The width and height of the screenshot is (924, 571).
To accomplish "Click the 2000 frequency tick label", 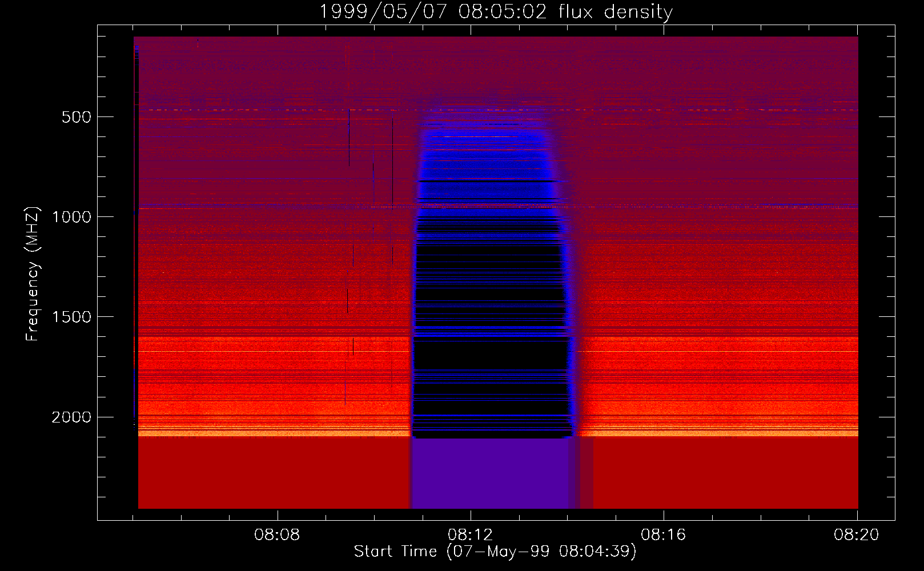I will pos(71,417).
